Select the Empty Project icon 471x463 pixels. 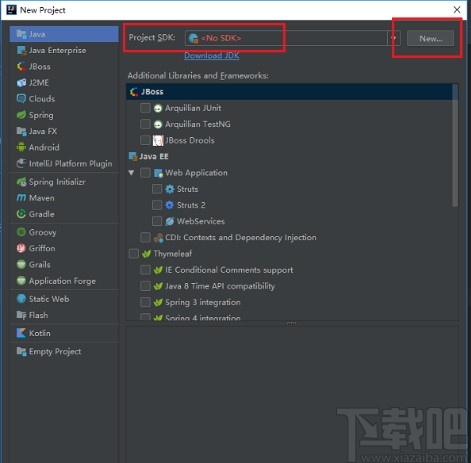(x=21, y=352)
